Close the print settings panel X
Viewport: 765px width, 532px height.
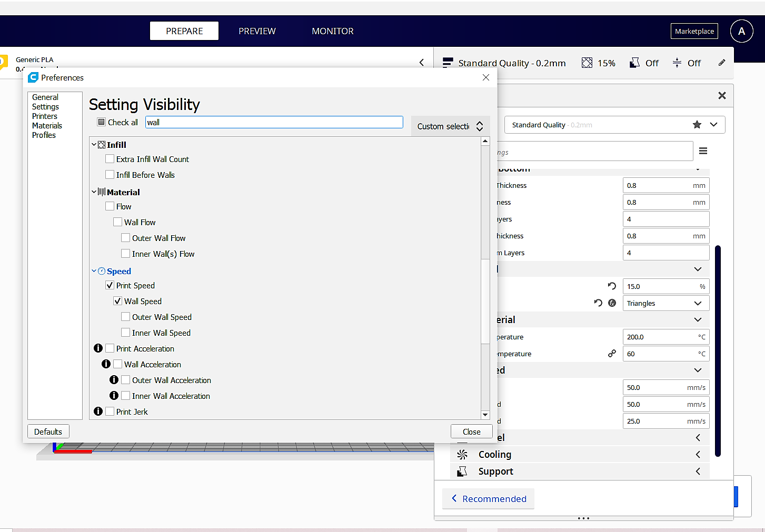(722, 95)
